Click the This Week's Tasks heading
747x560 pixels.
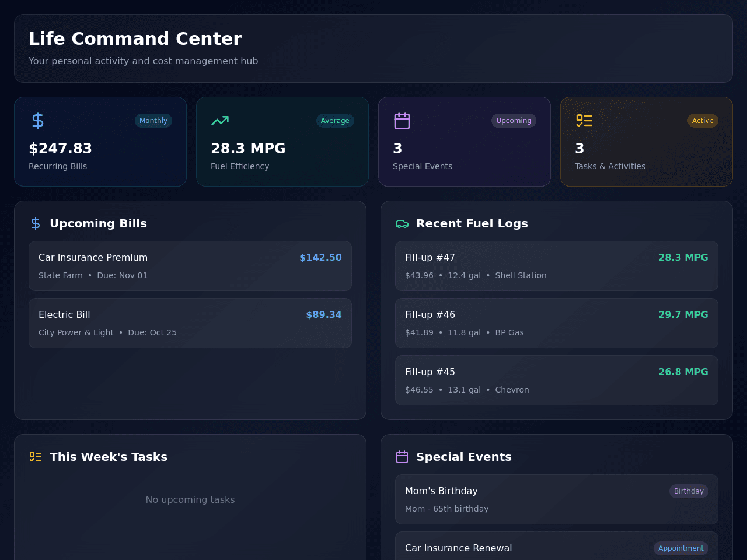[x=109, y=457]
